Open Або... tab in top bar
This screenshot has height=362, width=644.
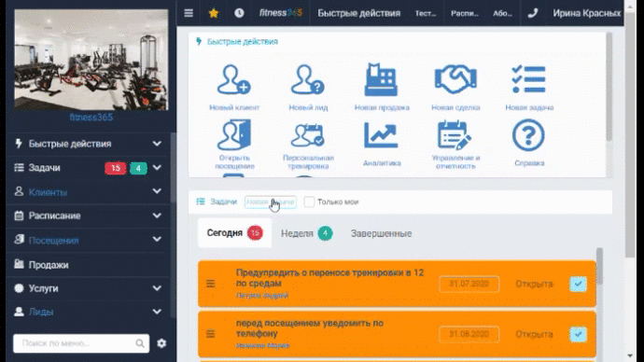coord(502,13)
